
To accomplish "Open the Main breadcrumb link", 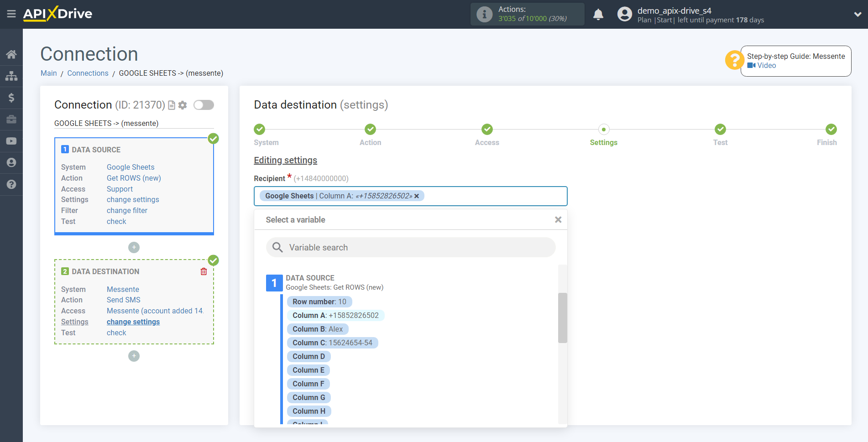I will pyautogui.click(x=49, y=73).
